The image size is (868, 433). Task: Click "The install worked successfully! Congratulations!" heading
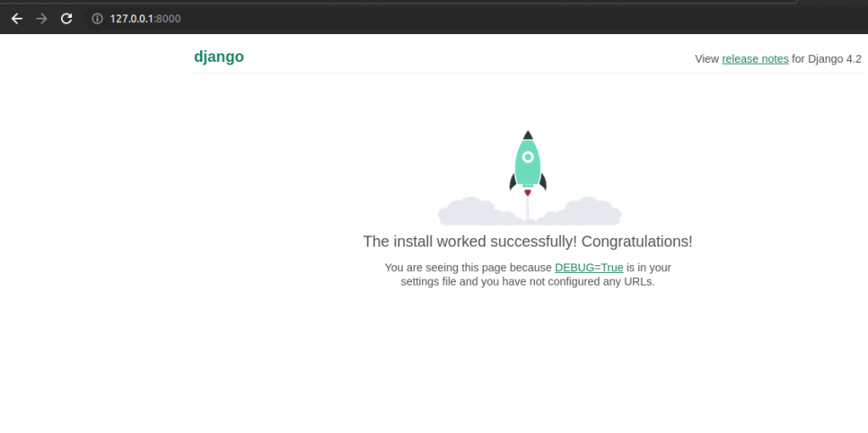pos(527,241)
